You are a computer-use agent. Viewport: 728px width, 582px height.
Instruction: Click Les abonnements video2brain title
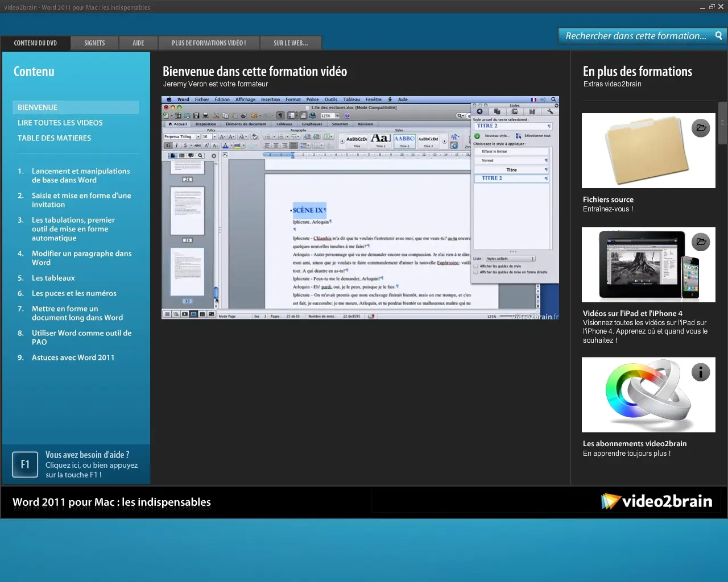pyautogui.click(x=635, y=444)
